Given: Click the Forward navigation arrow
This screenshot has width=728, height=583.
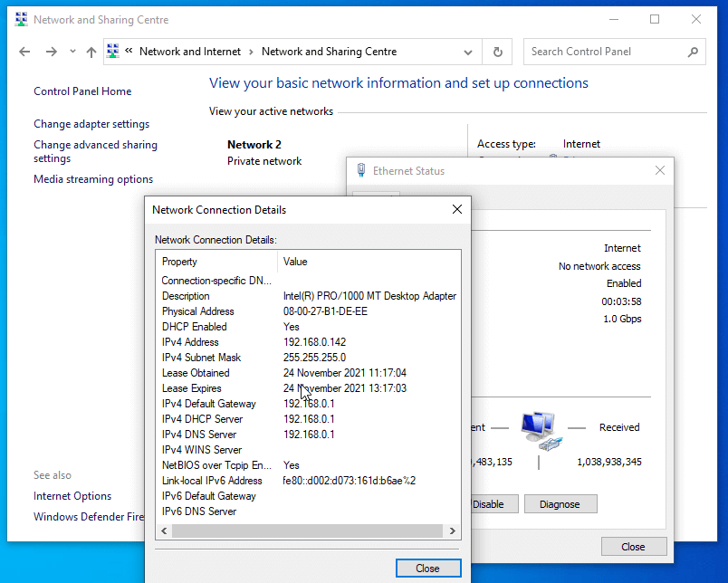Looking at the screenshot, I should coord(51,53).
